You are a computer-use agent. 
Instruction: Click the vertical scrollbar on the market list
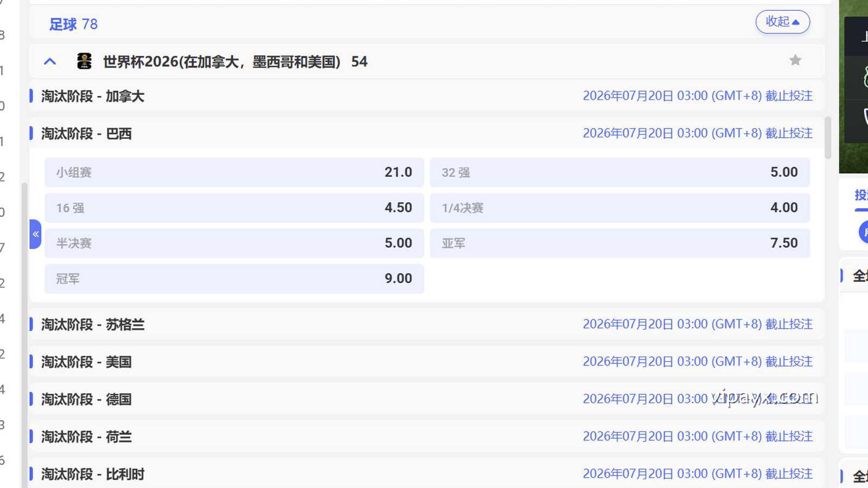[827, 138]
